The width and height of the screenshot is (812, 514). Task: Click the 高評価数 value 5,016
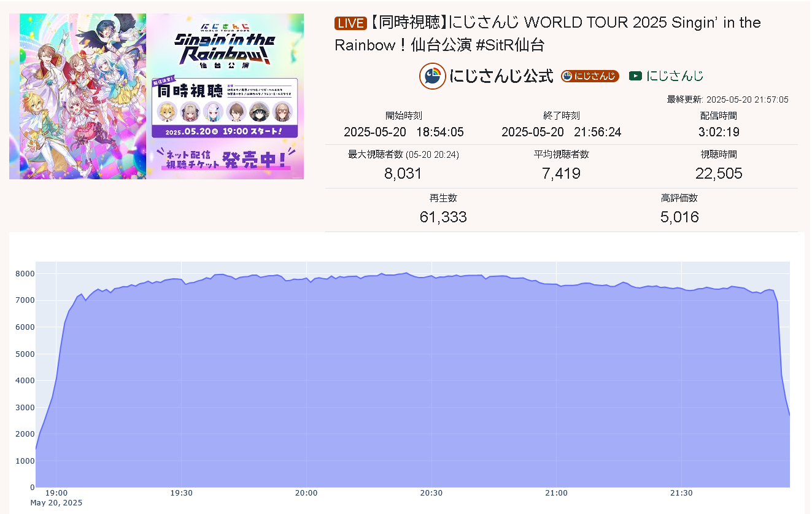point(679,217)
